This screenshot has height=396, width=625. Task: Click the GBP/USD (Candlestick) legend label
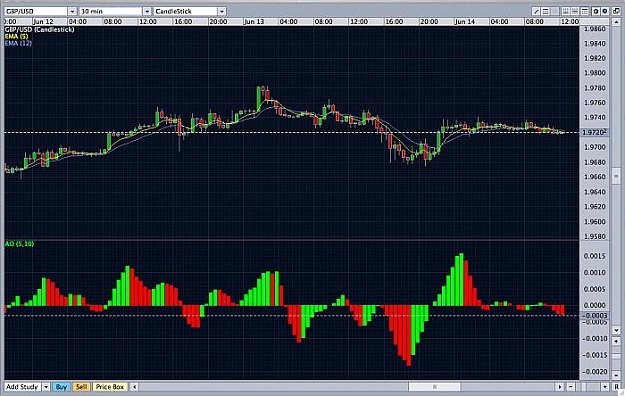click(x=39, y=30)
